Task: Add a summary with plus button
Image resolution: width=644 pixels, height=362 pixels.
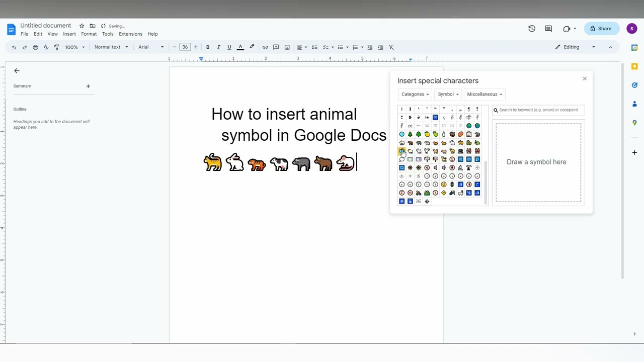Action: [x=88, y=86]
